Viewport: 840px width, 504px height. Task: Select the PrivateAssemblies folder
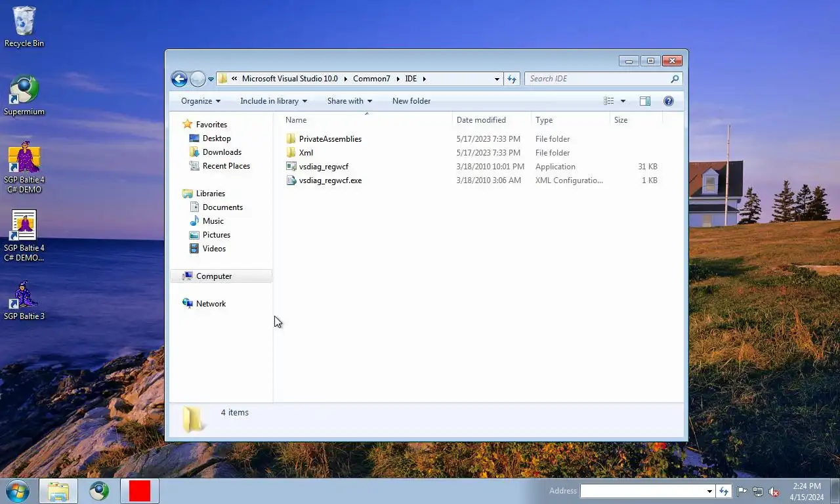(330, 139)
